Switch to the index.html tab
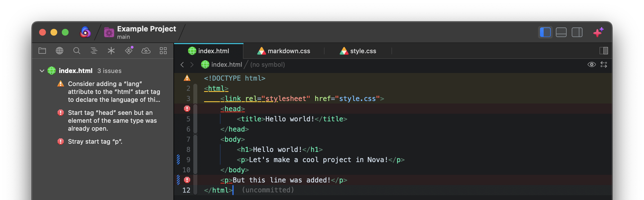The image size is (644, 200). pyautogui.click(x=209, y=51)
